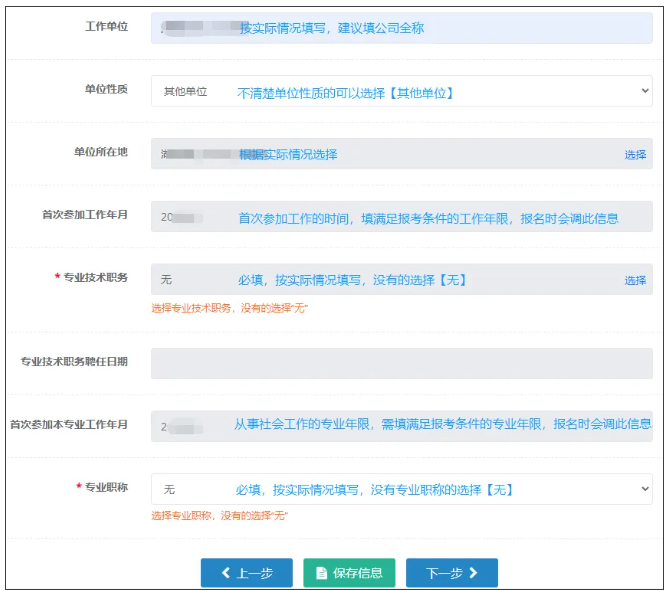Click the empty 专业技术职务聘任日期 field
Screen dimensions: 671x591
point(400,363)
